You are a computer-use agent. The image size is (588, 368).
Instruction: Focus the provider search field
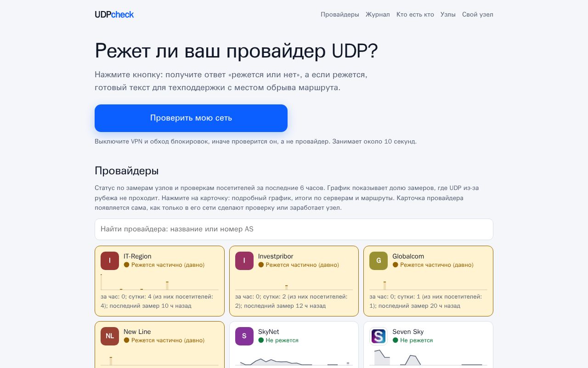tap(294, 229)
